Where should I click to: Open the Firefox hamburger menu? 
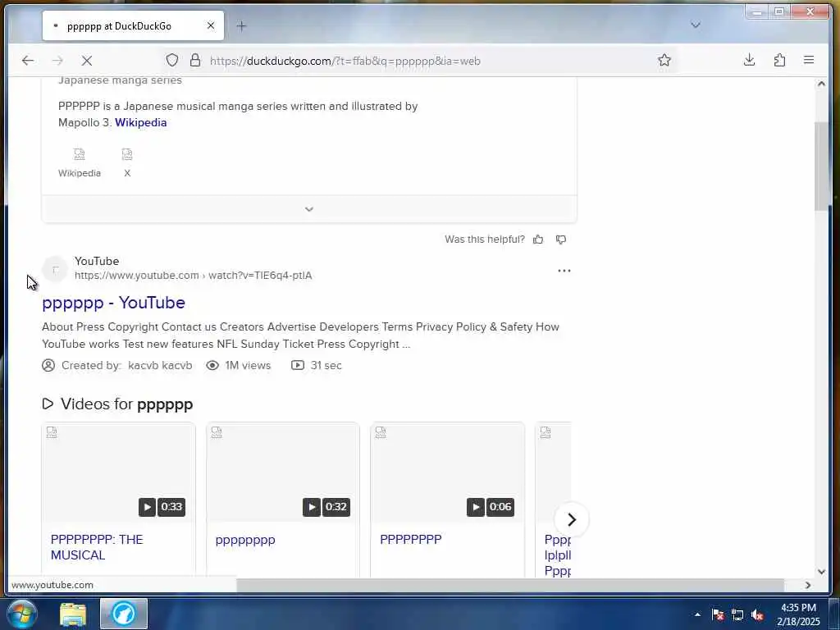pos(809,60)
